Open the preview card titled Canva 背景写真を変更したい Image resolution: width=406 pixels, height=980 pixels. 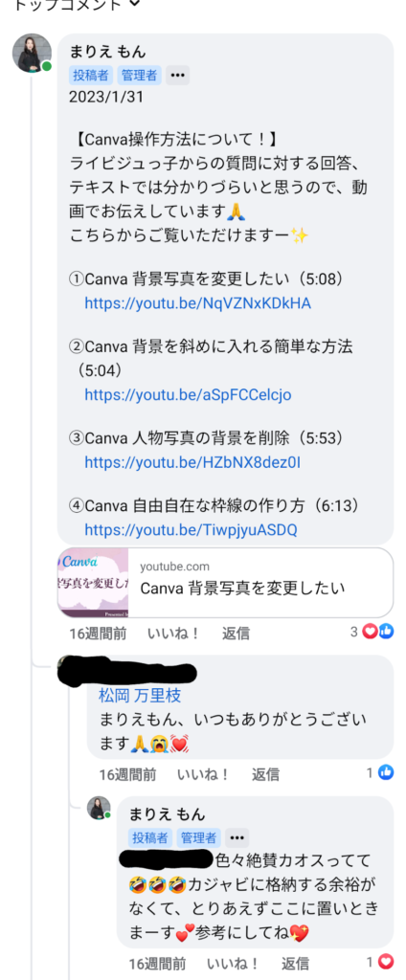(225, 583)
